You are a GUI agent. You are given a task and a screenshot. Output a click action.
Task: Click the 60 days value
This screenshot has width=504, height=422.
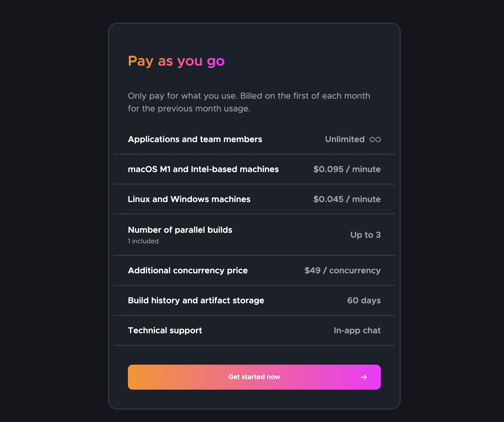pos(364,300)
